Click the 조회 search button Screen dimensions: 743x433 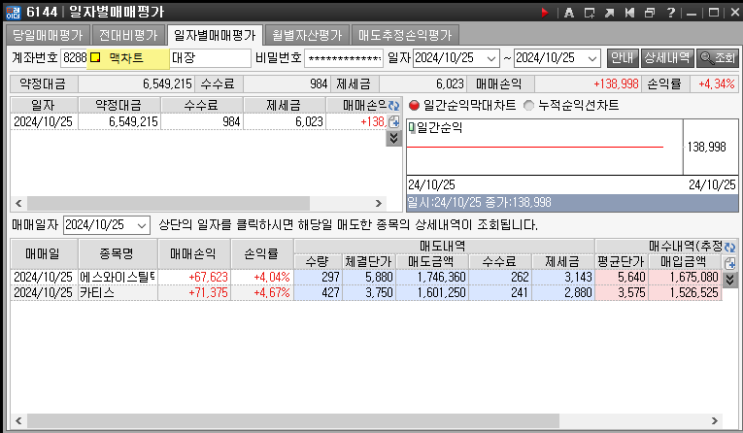[717, 58]
